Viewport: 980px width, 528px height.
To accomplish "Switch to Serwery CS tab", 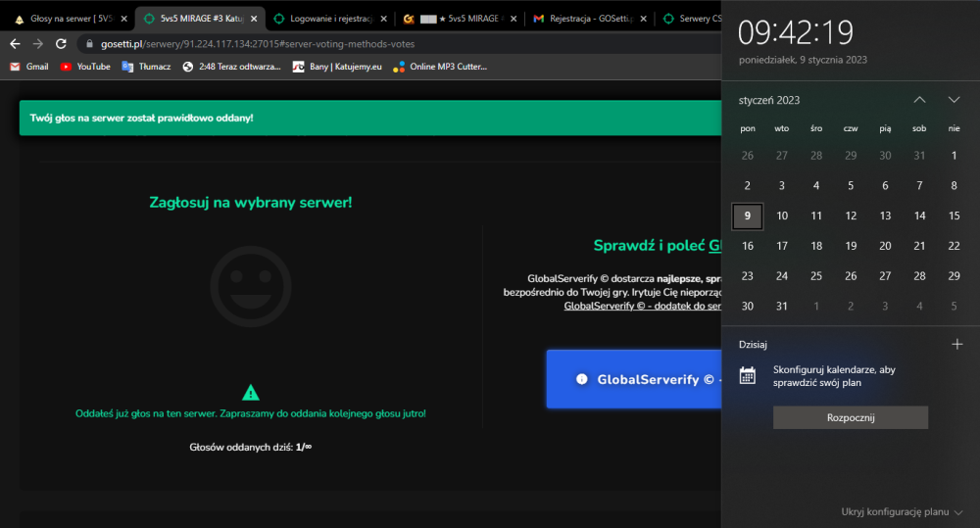I will click(691, 19).
